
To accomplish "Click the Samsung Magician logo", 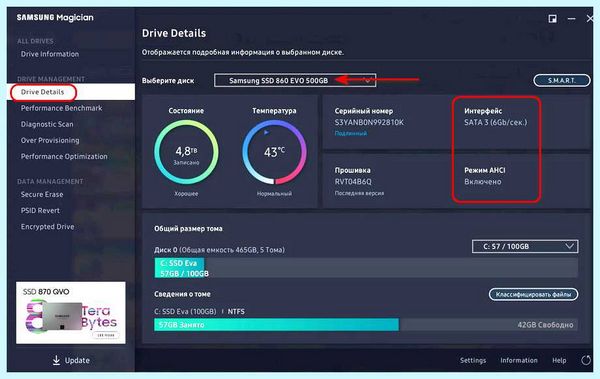I will (55, 18).
